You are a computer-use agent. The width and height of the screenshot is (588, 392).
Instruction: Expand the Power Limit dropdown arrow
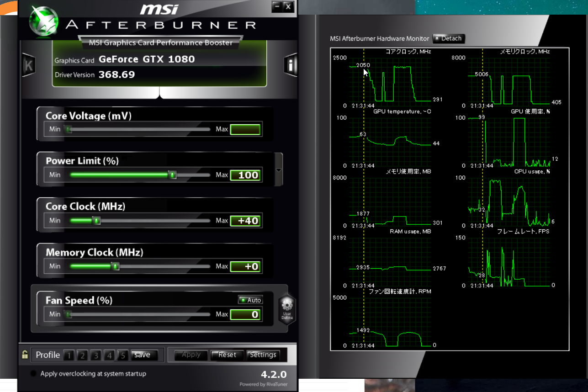[x=279, y=170]
